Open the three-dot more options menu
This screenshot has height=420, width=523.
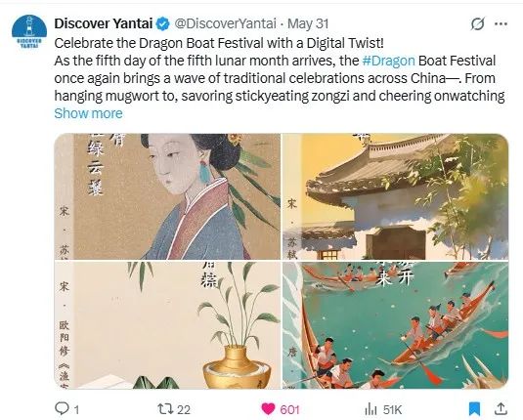click(501, 23)
